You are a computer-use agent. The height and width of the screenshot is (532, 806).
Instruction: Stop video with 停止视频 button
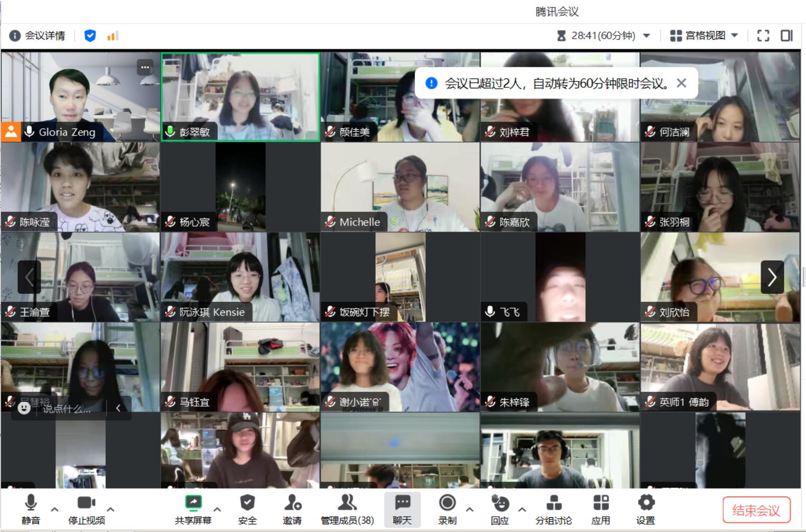tap(86, 509)
